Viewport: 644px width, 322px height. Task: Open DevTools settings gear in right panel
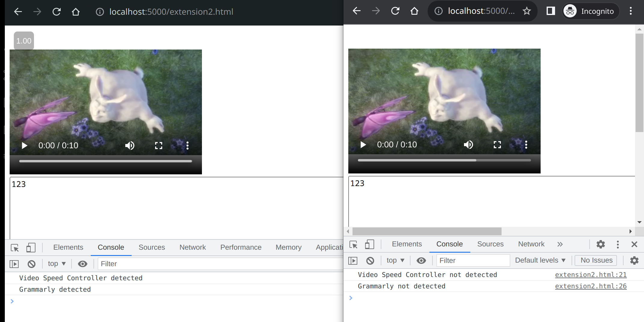pyautogui.click(x=600, y=244)
